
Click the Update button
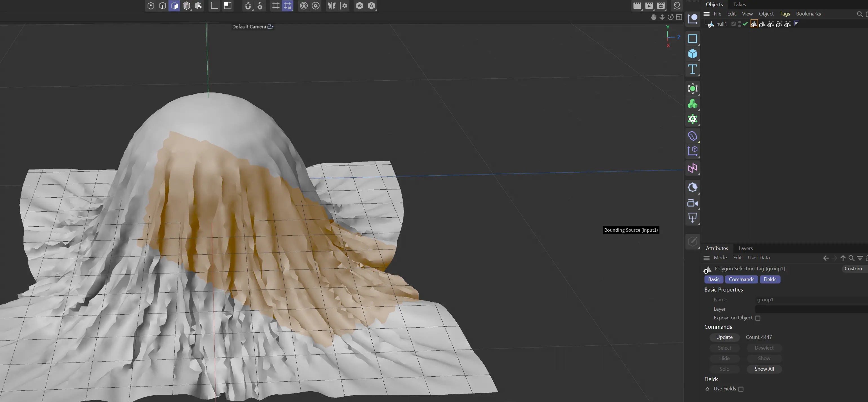[x=724, y=337]
